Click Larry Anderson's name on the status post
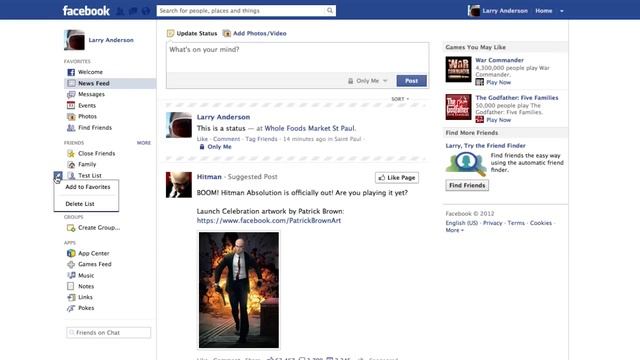The height and width of the screenshot is (360, 640). point(223,117)
